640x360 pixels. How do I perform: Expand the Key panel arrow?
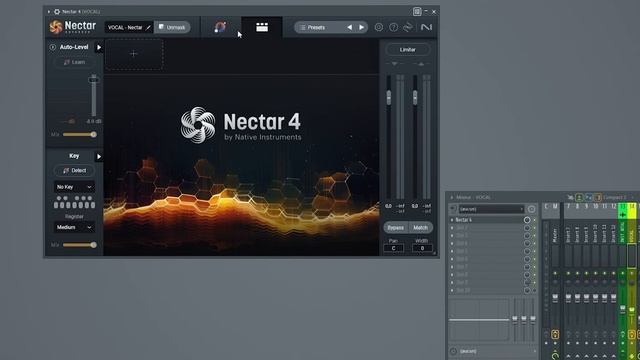click(99, 156)
